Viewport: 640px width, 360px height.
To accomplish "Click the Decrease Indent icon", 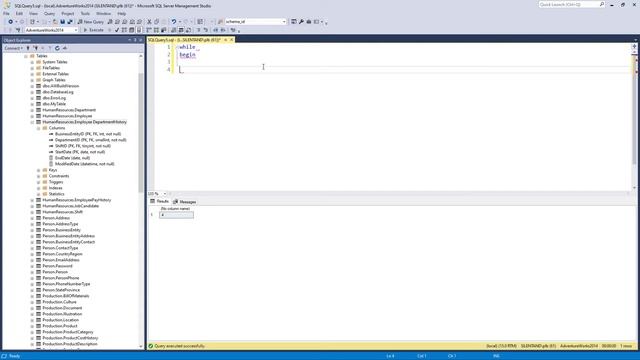I will tap(216, 30).
